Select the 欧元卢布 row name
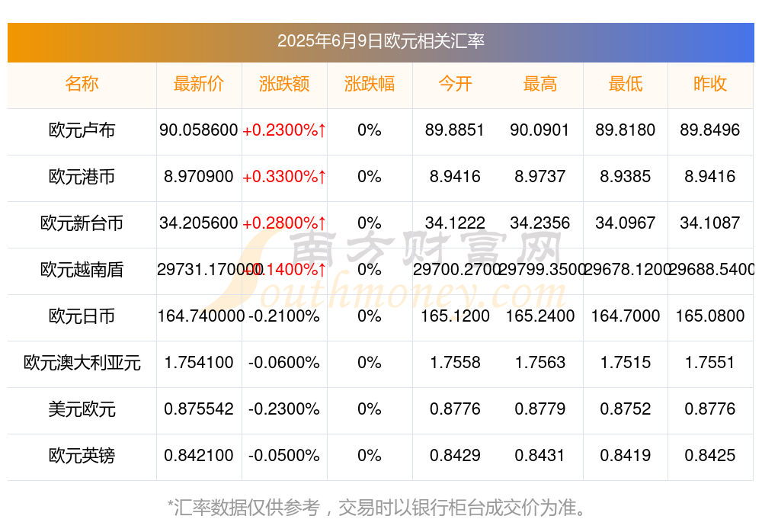Screen dimensions: 762x532 pos(82,130)
